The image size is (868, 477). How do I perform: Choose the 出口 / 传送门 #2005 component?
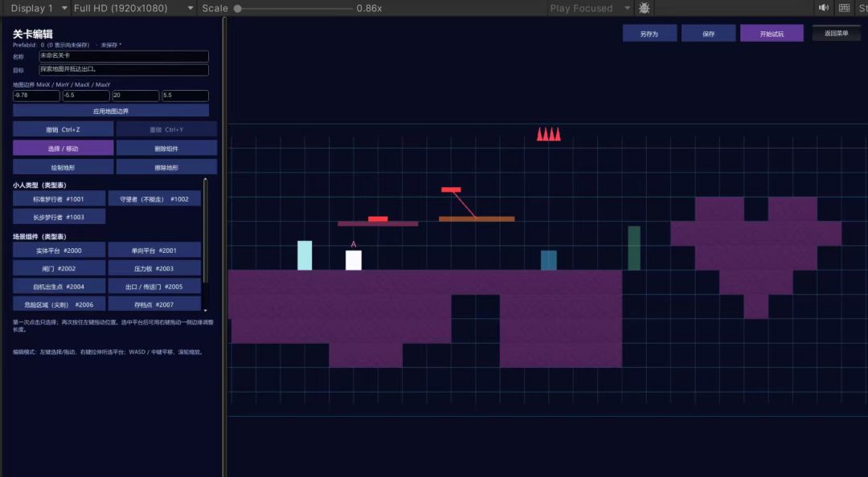point(154,286)
